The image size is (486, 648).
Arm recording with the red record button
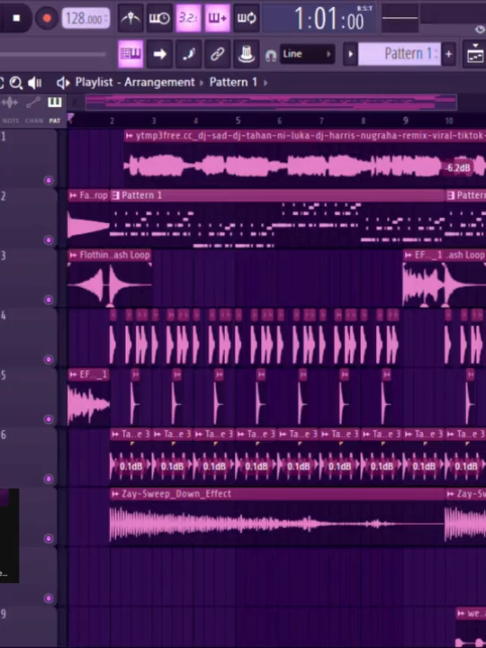(x=46, y=19)
